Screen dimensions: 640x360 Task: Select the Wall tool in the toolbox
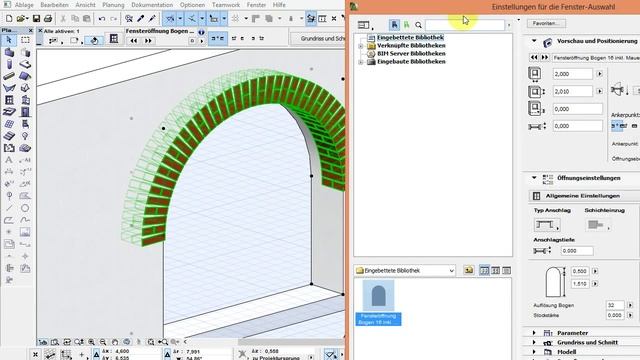point(9,52)
